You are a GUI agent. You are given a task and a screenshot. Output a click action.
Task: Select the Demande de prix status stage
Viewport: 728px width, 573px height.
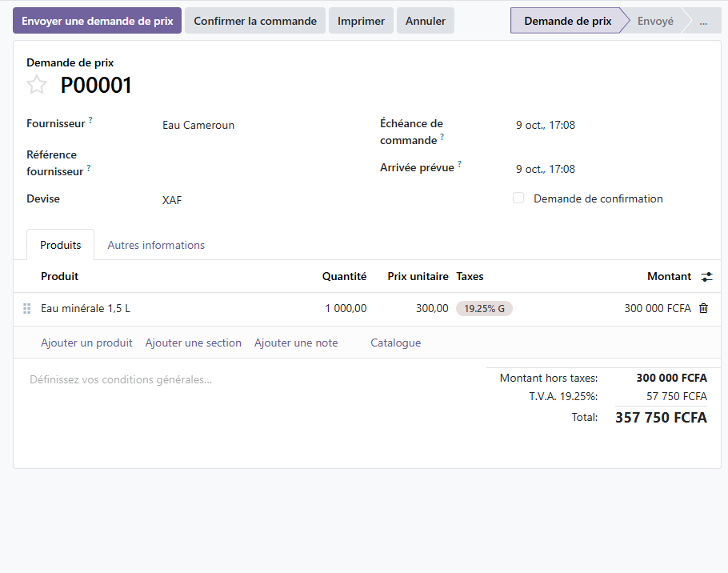(567, 21)
